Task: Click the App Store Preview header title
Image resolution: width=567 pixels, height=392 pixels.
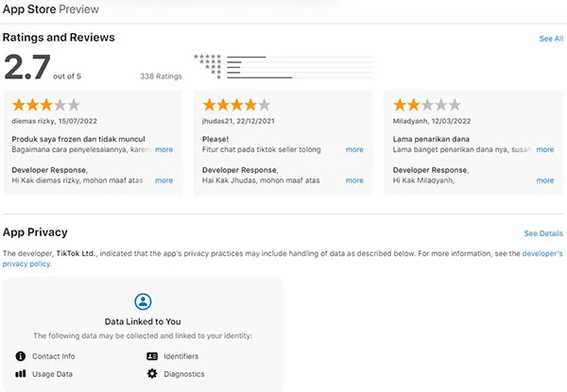Action: coord(51,9)
